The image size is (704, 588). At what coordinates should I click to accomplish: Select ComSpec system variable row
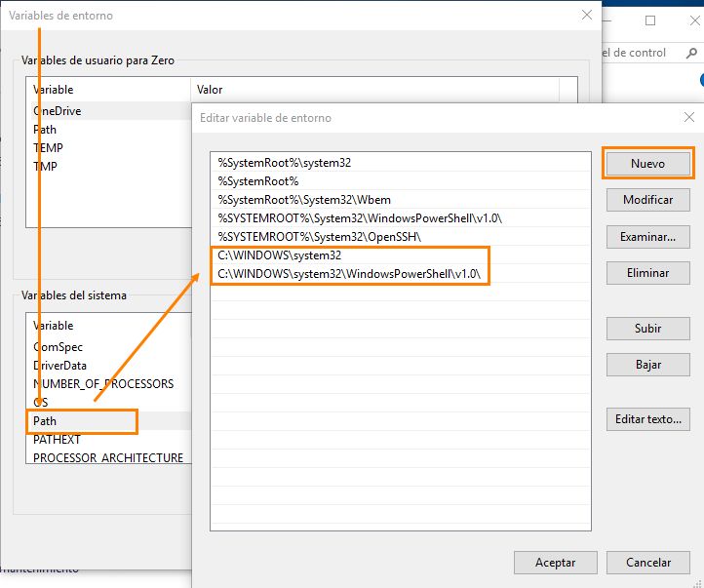pyautogui.click(x=109, y=347)
